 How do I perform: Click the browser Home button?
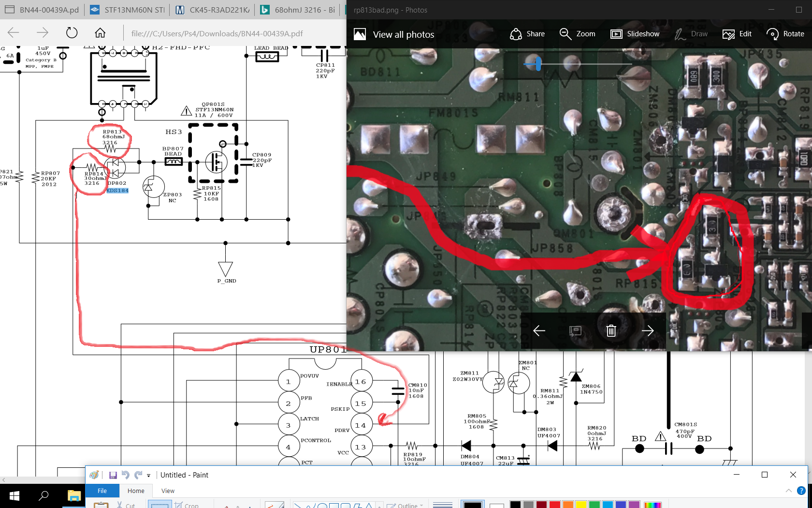click(100, 33)
